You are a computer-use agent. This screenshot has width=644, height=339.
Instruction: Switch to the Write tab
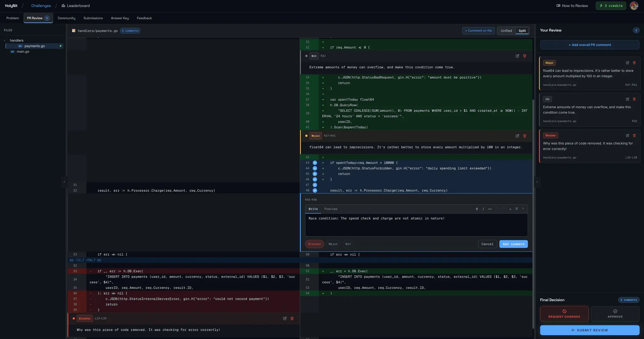click(313, 209)
